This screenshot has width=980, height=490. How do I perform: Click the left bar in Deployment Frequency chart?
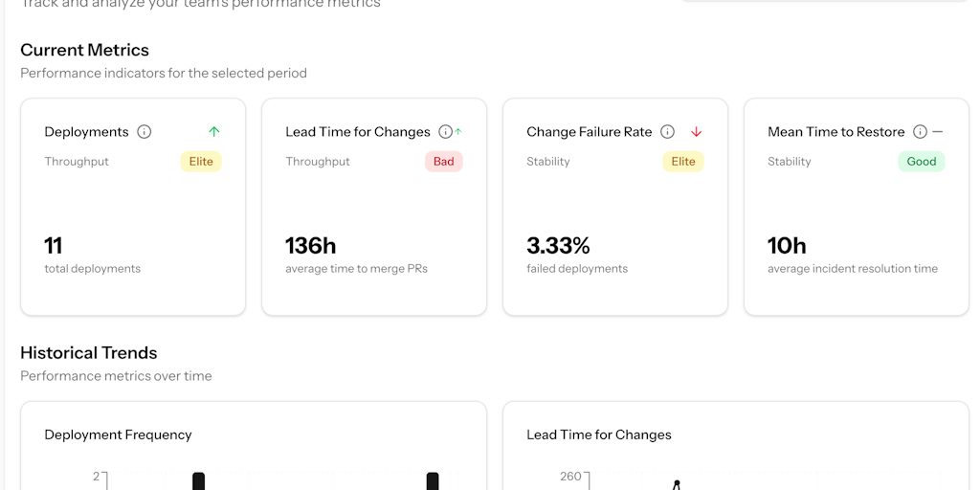[x=198, y=480]
